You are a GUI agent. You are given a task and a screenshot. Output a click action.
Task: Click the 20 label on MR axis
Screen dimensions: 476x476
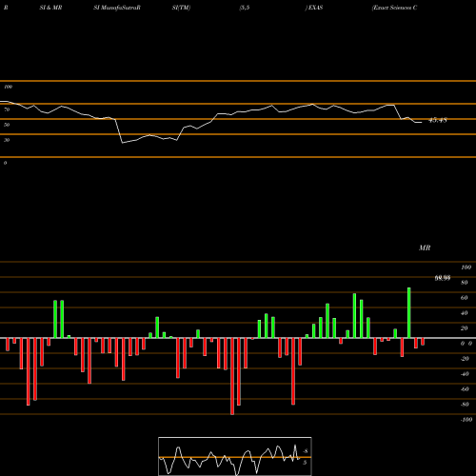[464, 328]
